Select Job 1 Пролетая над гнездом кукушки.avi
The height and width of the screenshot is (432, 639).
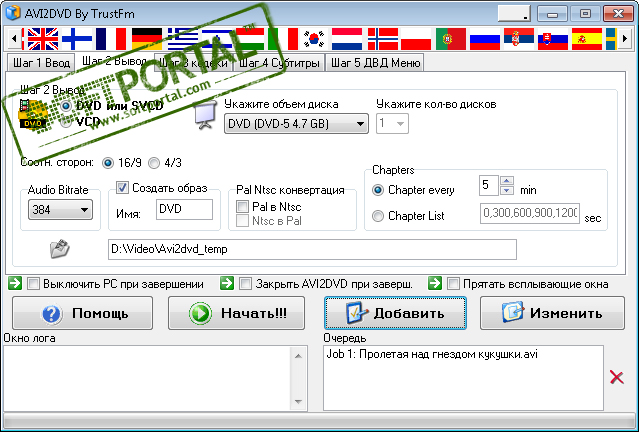pos(432,354)
